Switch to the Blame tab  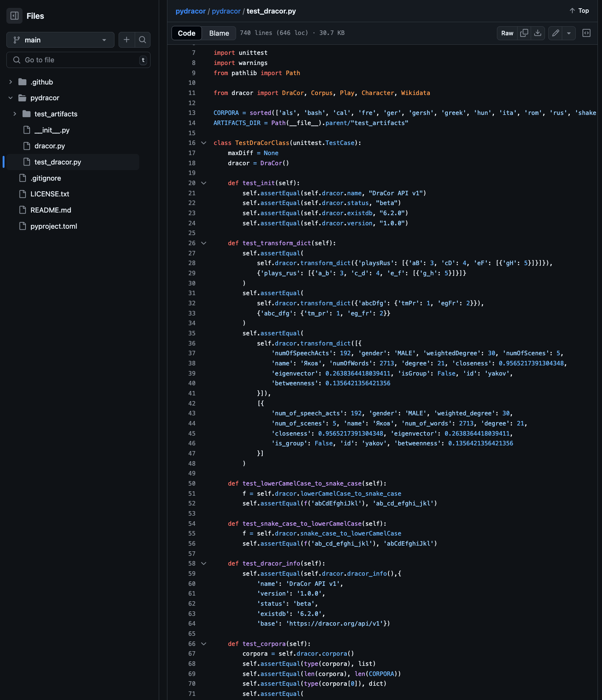pos(219,33)
